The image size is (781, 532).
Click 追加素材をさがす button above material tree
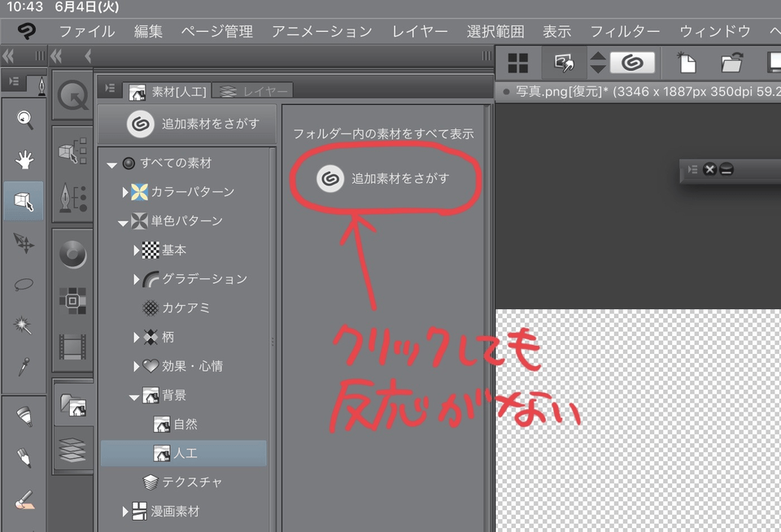(x=194, y=124)
